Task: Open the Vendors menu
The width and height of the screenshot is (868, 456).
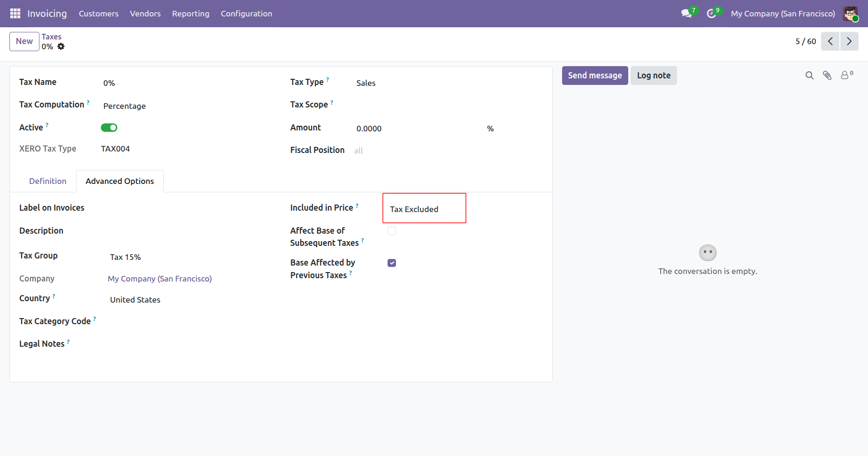Action: (x=145, y=14)
